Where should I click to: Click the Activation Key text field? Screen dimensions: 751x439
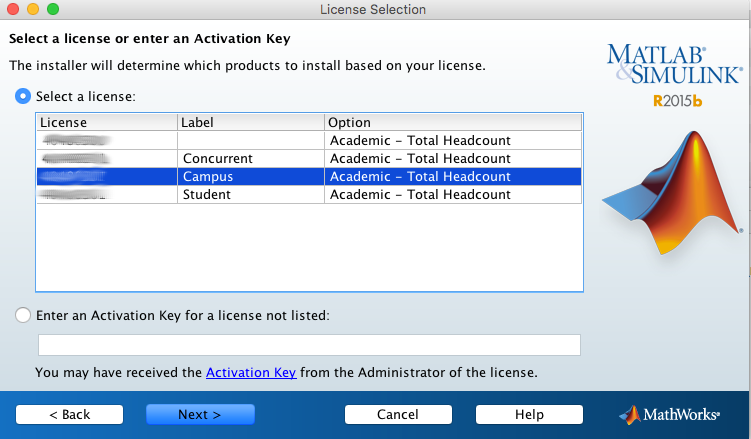[309, 345]
